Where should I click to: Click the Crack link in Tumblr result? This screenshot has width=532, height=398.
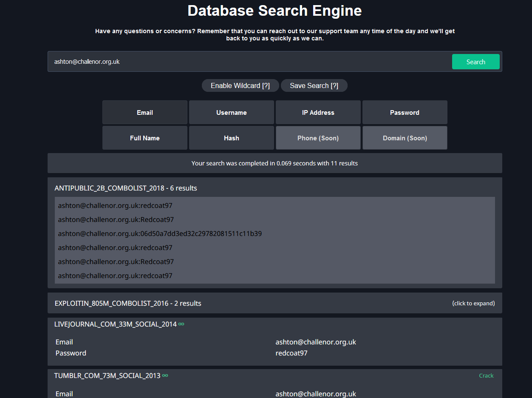pyautogui.click(x=486, y=375)
